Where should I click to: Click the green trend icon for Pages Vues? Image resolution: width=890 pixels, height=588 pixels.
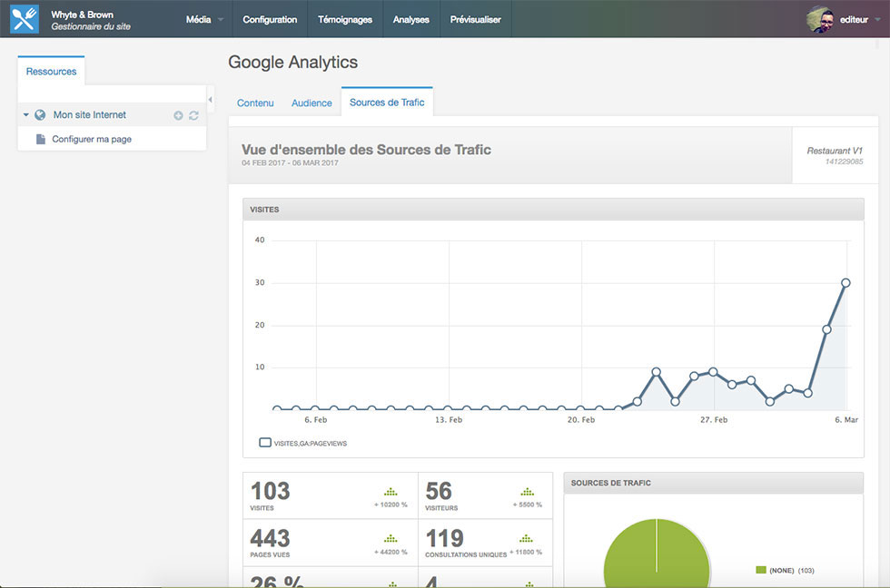click(391, 538)
